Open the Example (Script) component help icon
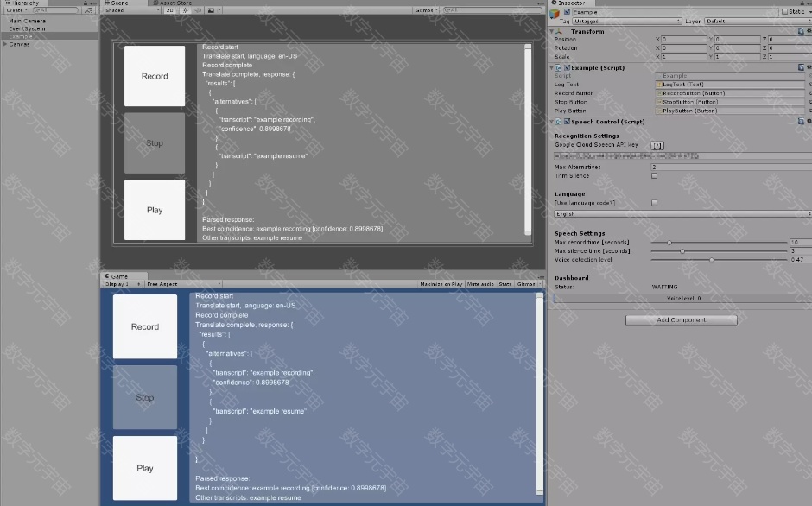The height and width of the screenshot is (506, 812). pyautogui.click(x=802, y=67)
